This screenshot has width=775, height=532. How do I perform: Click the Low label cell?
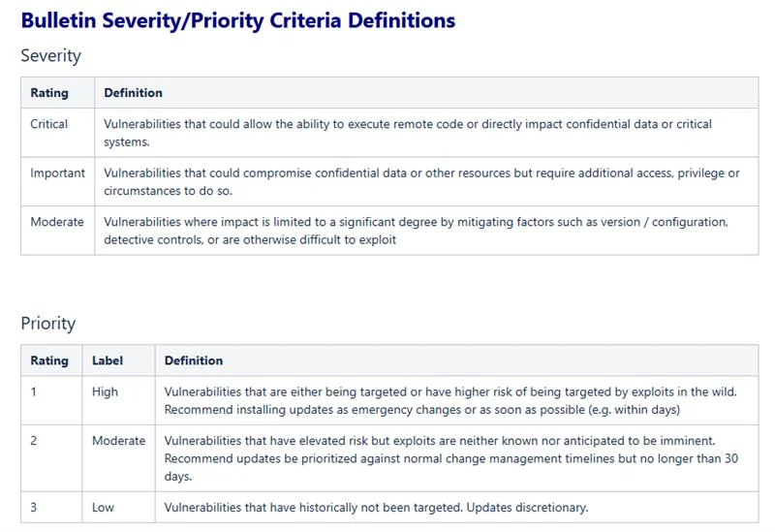103,507
